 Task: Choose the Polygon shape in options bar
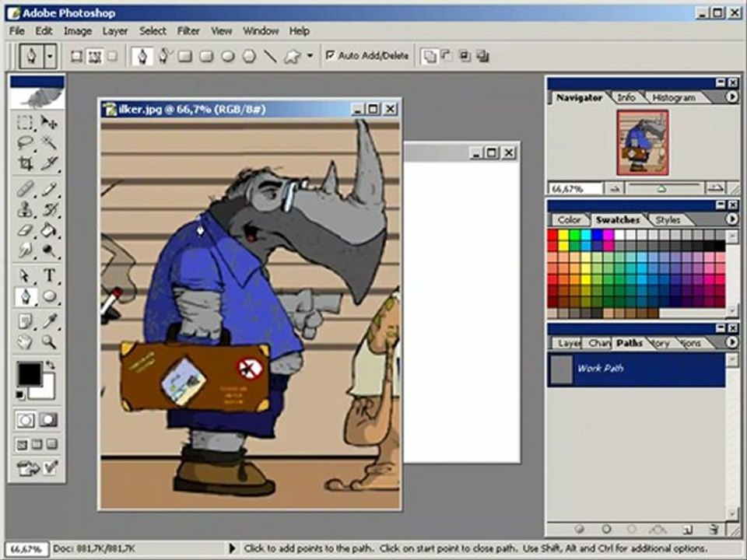point(249,57)
